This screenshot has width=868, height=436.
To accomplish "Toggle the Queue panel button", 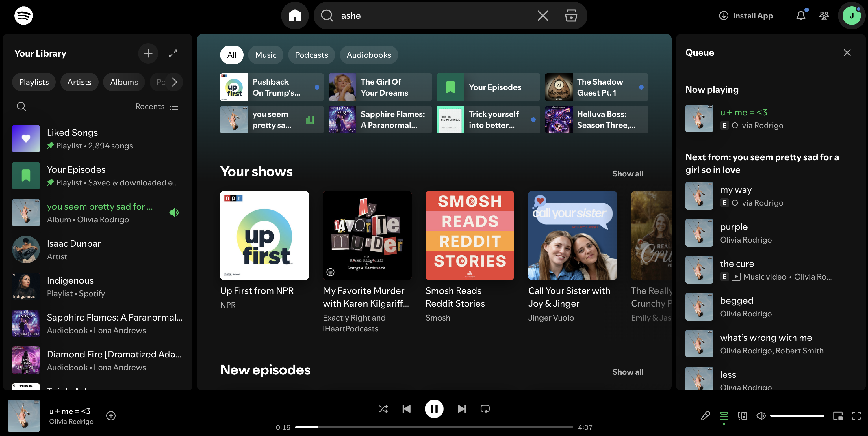I will [724, 416].
